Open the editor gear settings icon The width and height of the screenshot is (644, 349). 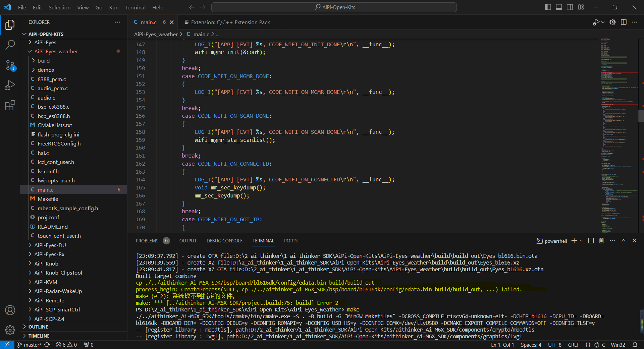coord(612,22)
